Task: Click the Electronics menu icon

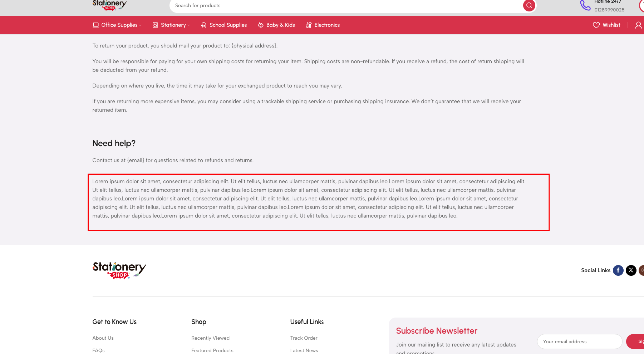Action: [309, 25]
